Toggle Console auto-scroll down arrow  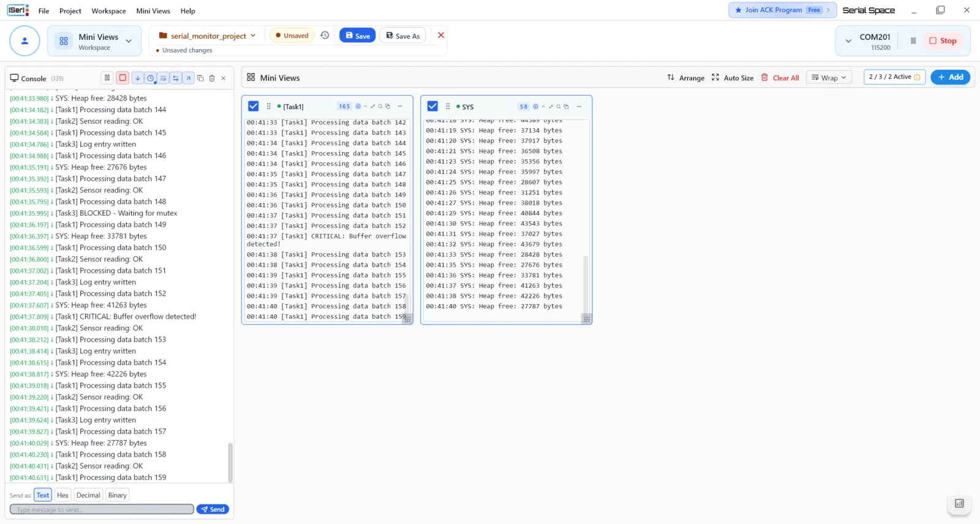[x=138, y=78]
